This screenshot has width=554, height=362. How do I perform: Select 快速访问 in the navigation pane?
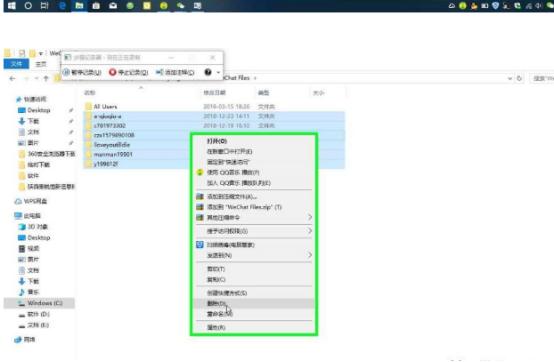35,99
